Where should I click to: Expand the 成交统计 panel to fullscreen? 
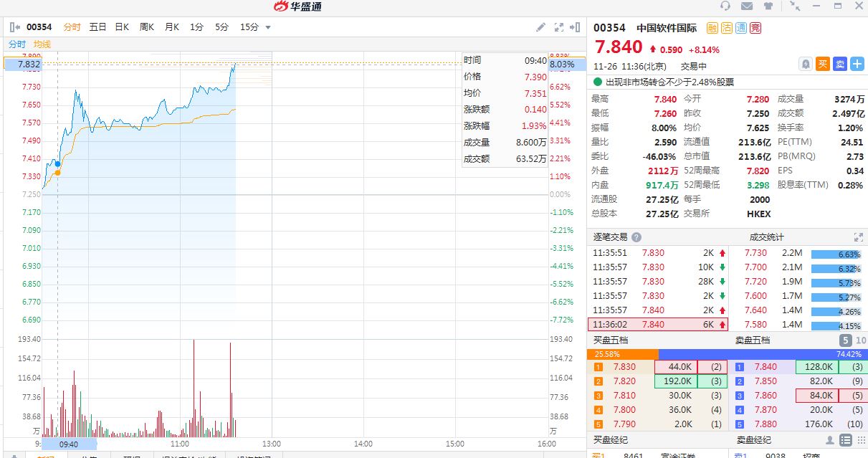pos(859,237)
